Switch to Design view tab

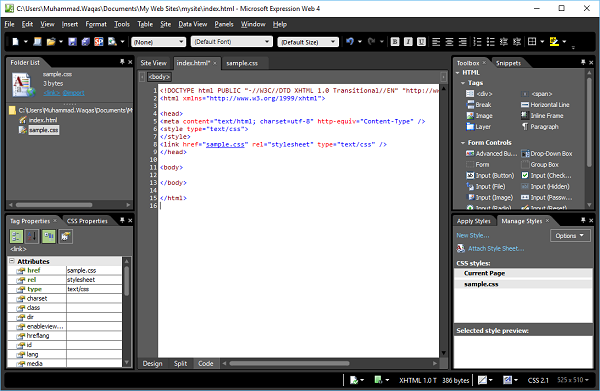152,363
